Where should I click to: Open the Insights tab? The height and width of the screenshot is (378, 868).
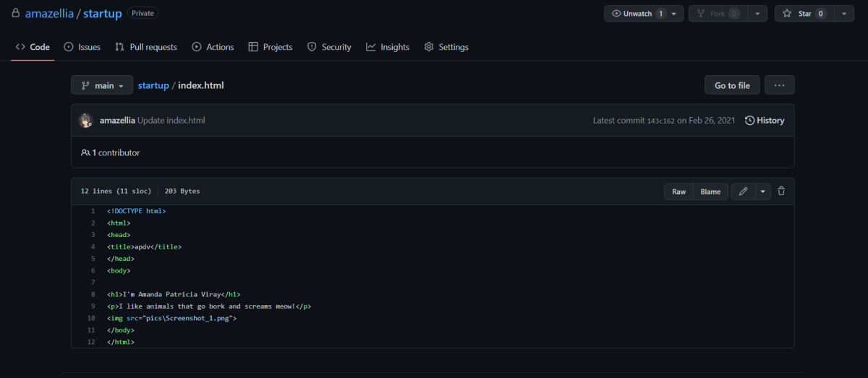(x=388, y=47)
